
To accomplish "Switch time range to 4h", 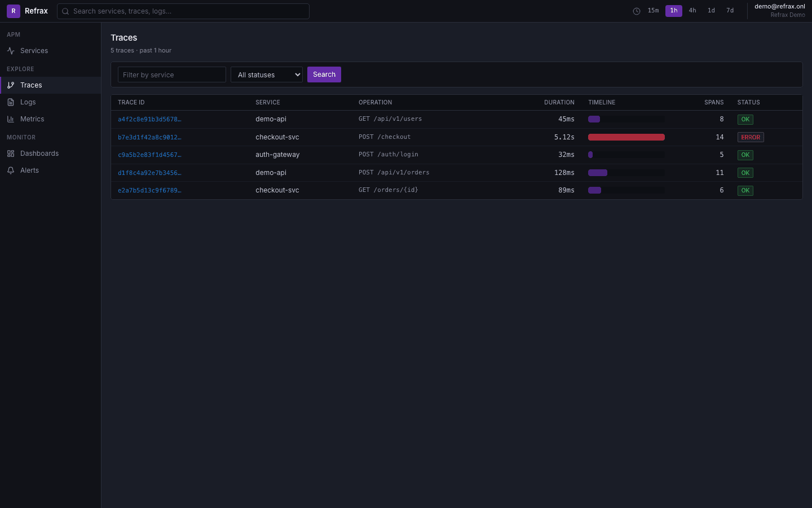I will pyautogui.click(x=692, y=11).
